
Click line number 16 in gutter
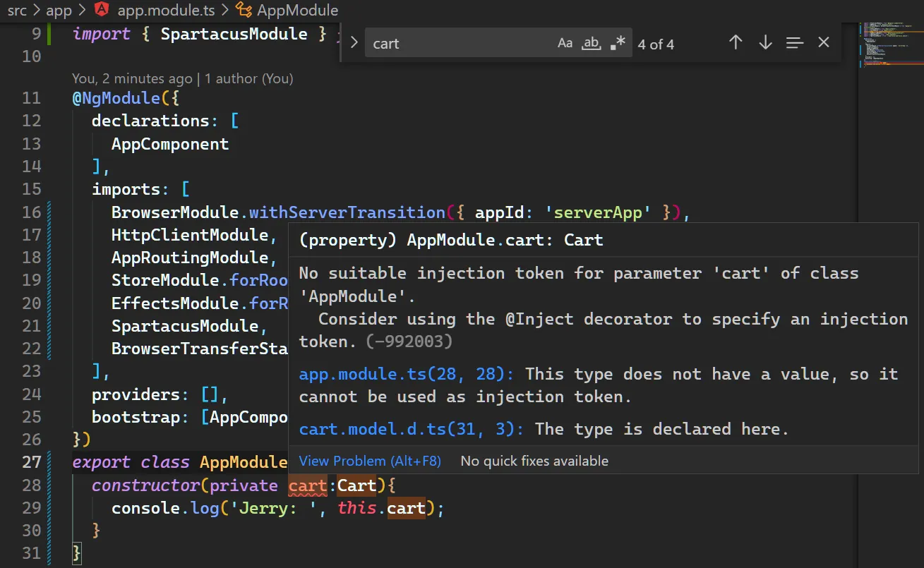[x=32, y=212]
